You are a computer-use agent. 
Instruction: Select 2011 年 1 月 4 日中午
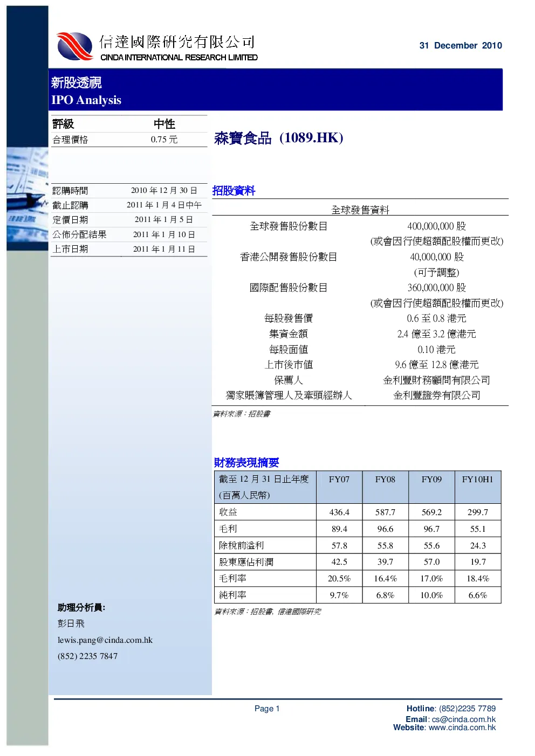click(164, 205)
